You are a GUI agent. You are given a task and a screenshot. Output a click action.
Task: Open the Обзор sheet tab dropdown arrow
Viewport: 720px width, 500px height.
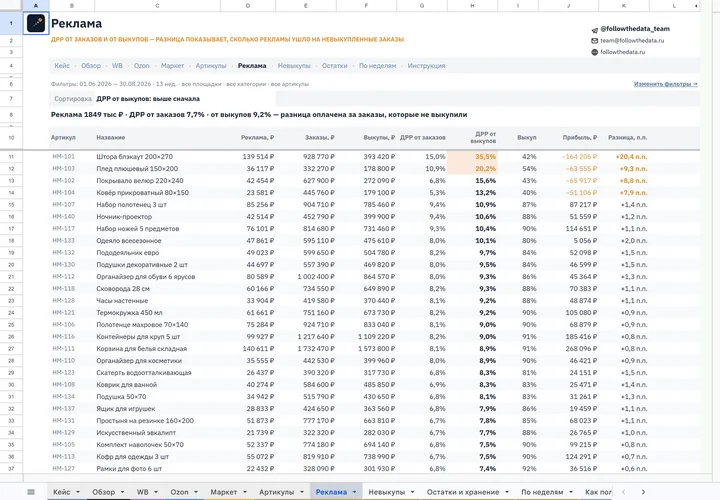pyautogui.click(x=122, y=492)
